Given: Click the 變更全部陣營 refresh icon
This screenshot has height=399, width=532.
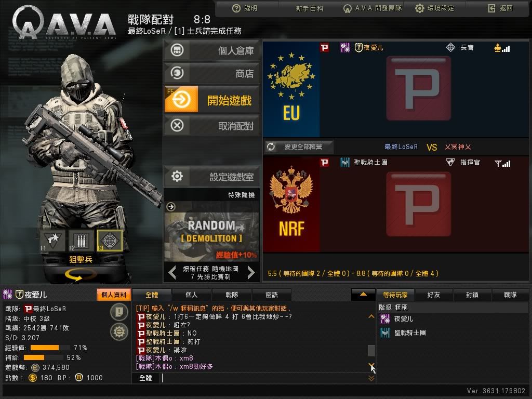Looking at the screenshot, I should coord(271,147).
